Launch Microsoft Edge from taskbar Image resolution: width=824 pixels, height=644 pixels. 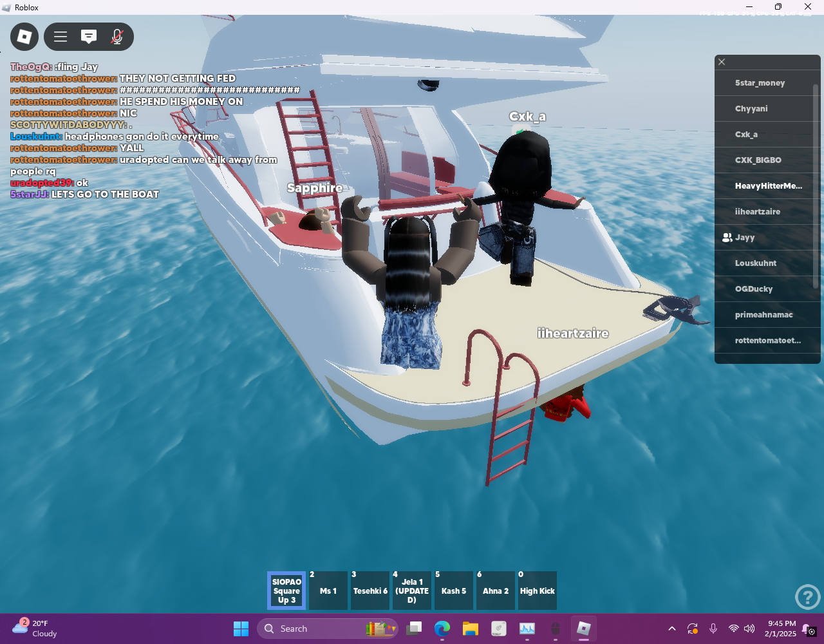[x=442, y=629]
